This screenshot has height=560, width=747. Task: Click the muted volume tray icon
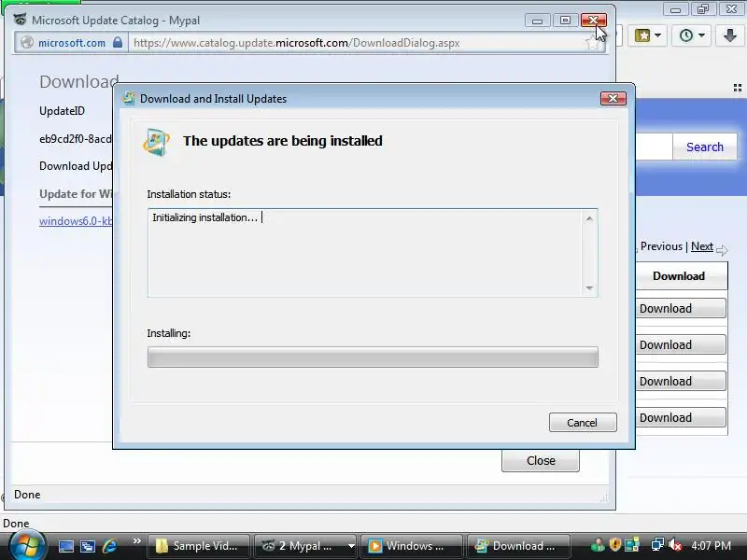(674, 544)
